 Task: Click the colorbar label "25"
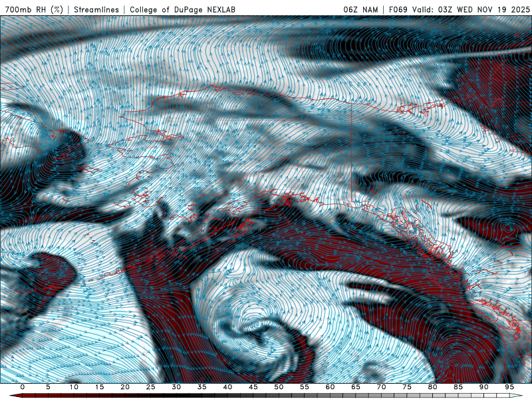[x=151, y=387]
